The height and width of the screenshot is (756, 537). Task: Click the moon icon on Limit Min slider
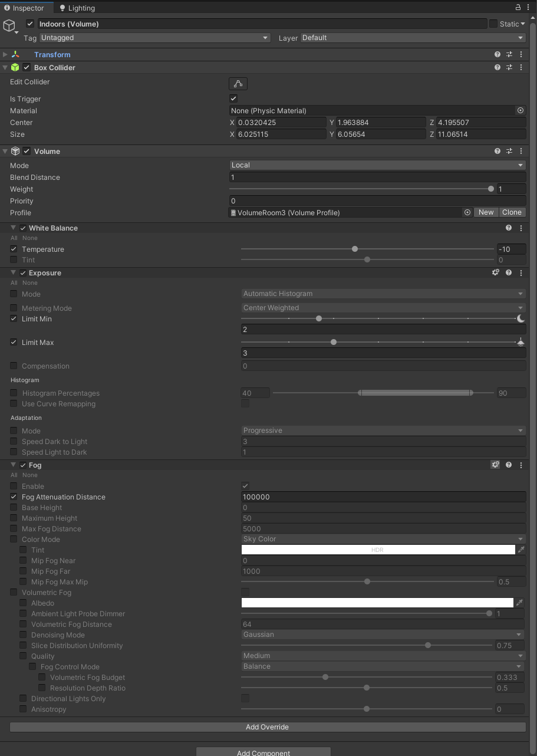point(521,318)
